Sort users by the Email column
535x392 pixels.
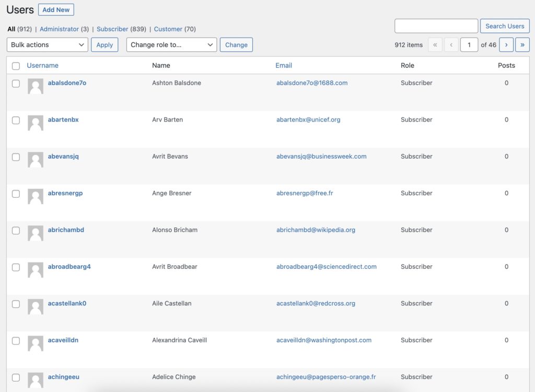pyautogui.click(x=284, y=65)
